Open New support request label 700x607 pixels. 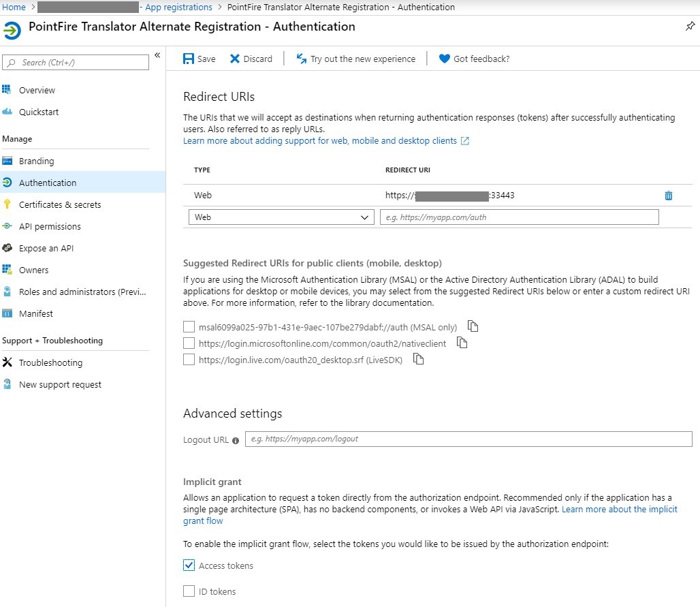61,384
